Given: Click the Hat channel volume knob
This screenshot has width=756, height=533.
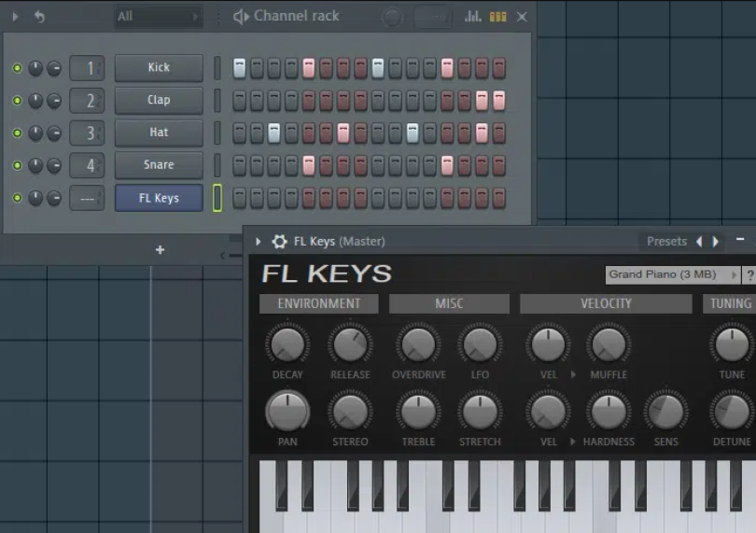Looking at the screenshot, I should point(54,133).
